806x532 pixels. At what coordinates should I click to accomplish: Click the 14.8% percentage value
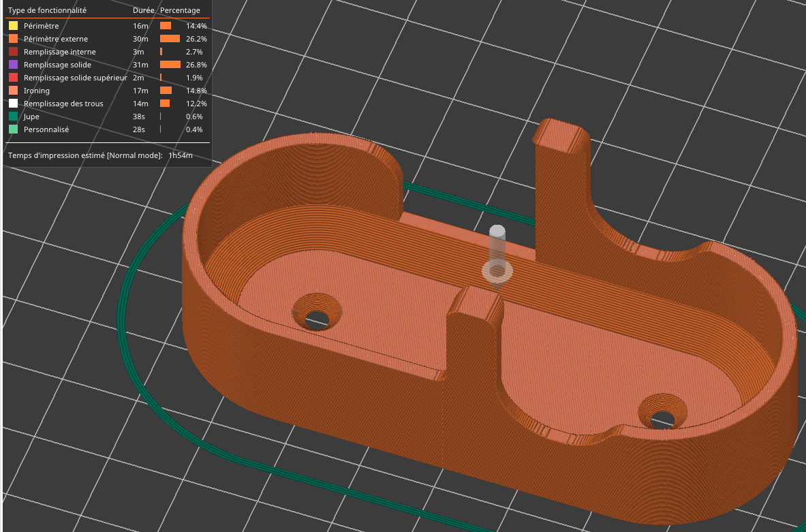coord(196,91)
